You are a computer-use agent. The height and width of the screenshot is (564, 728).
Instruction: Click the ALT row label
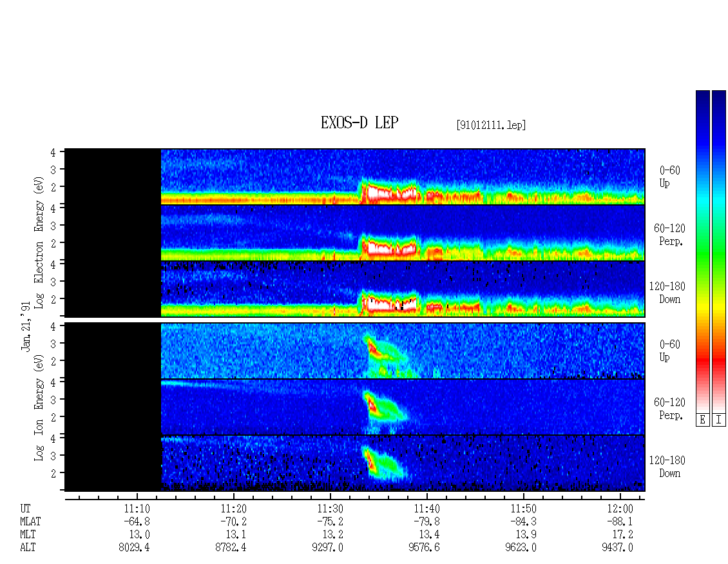click(x=28, y=548)
